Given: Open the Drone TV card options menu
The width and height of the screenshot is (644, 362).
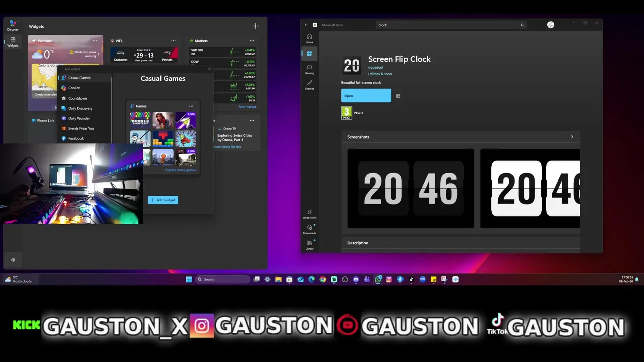Looking at the screenshot, I should [x=252, y=120].
